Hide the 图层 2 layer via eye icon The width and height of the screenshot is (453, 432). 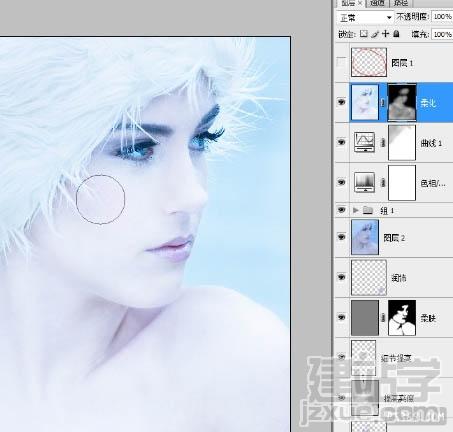(x=341, y=237)
